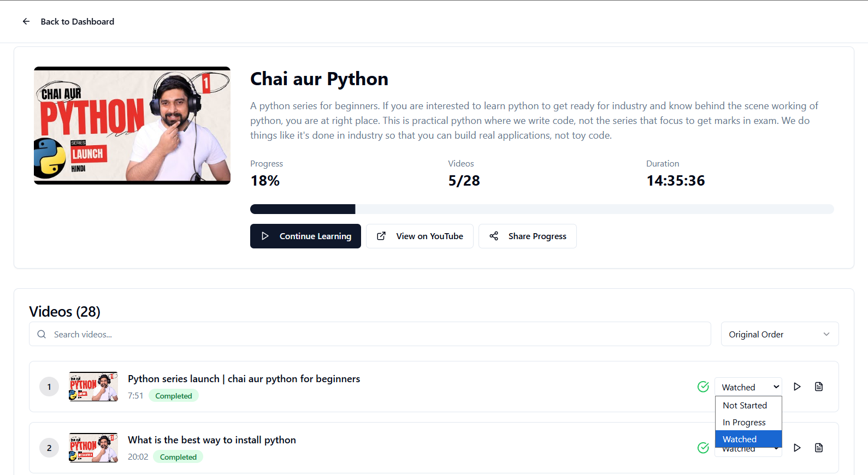Image resolution: width=868 pixels, height=475 pixels.
Task: Click title 'Python series launch | chai aur python for beginners'
Action: (x=244, y=379)
